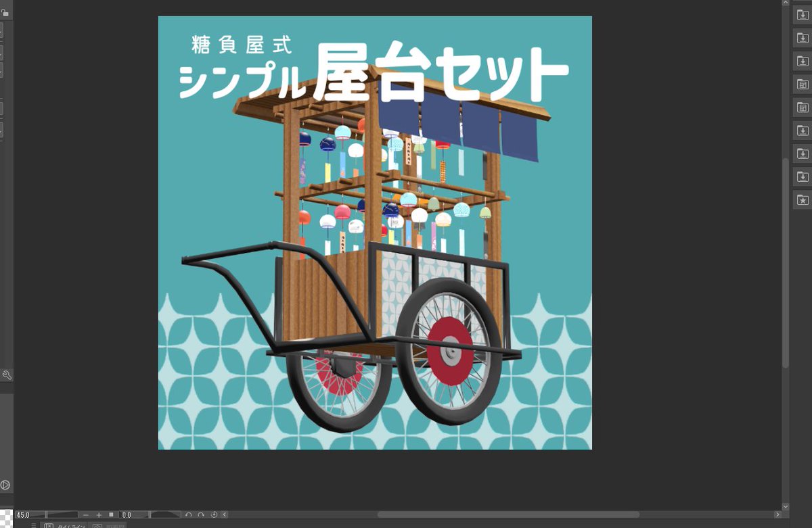This screenshot has width=812, height=528.
Task: Open the topmost download material folder icon
Action: (x=803, y=15)
